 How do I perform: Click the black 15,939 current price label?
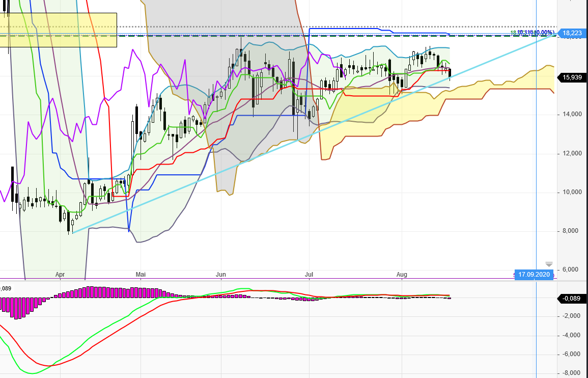point(571,77)
